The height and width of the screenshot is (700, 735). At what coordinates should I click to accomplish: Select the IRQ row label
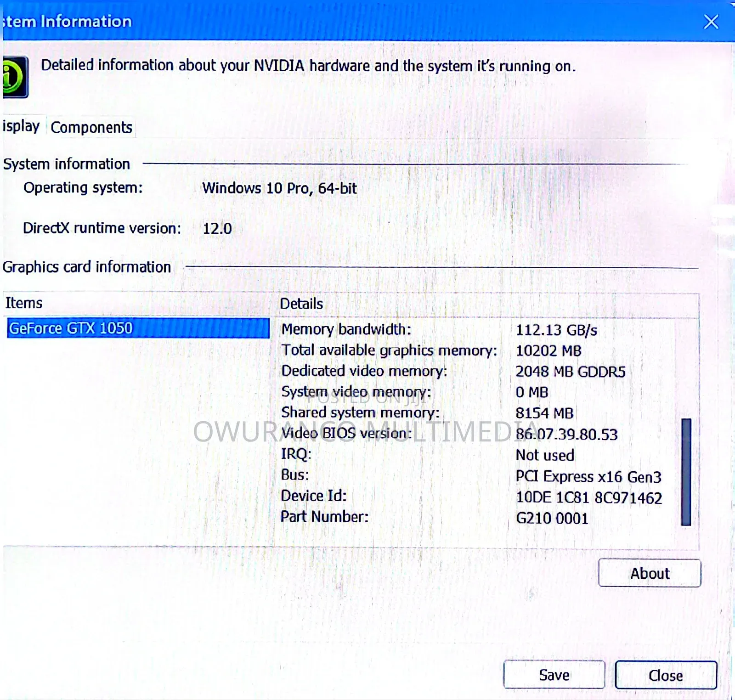tap(296, 454)
